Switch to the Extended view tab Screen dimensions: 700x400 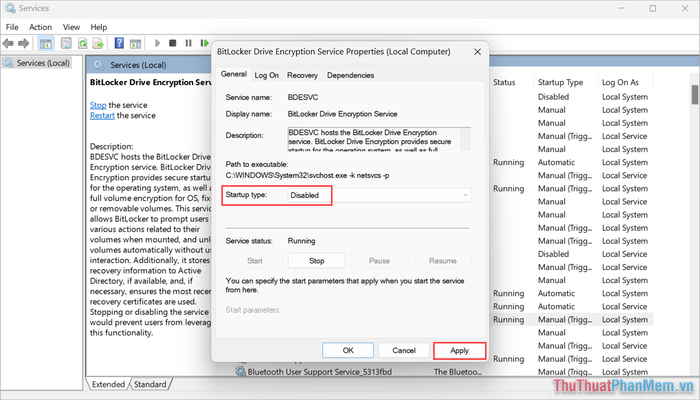point(108,384)
